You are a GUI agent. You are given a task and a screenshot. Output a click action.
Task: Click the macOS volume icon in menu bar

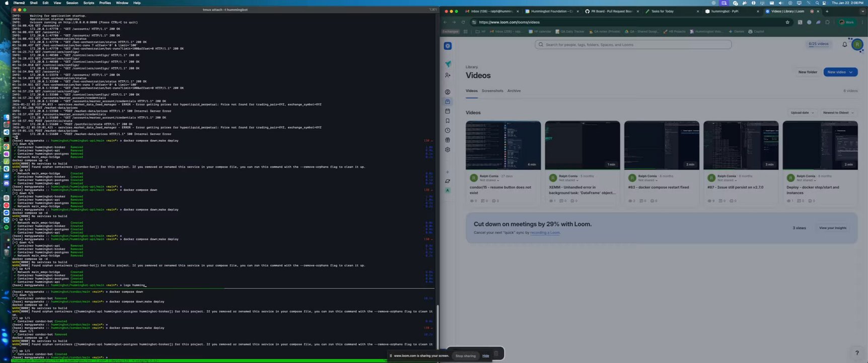tap(781, 3)
